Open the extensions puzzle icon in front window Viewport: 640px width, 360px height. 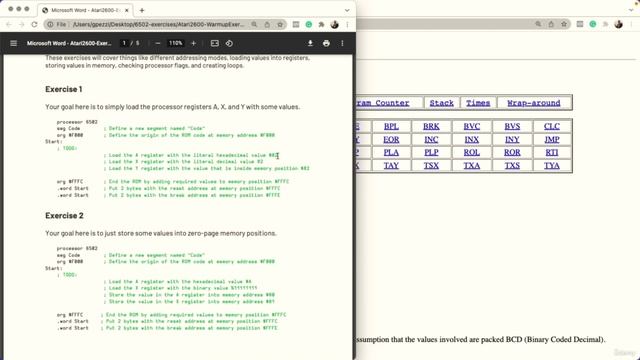(x=322, y=24)
